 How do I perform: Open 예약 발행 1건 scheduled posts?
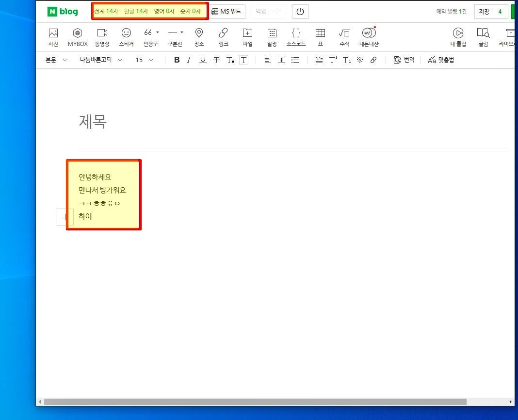pos(451,12)
